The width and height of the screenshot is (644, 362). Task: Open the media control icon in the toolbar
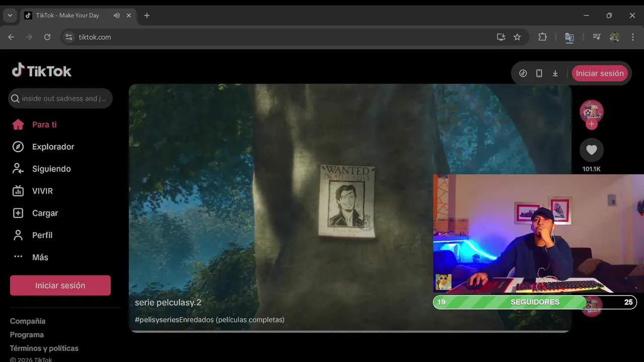click(x=597, y=37)
